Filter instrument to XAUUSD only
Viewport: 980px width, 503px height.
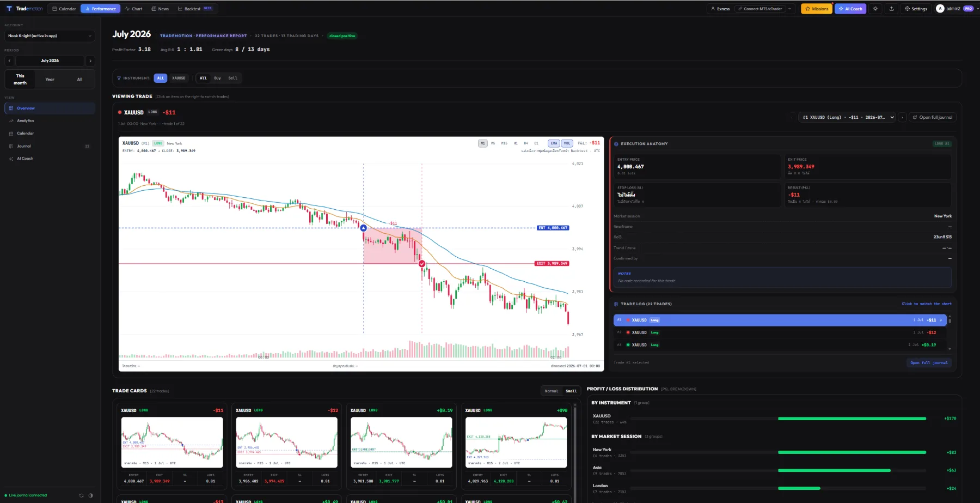pyautogui.click(x=179, y=78)
